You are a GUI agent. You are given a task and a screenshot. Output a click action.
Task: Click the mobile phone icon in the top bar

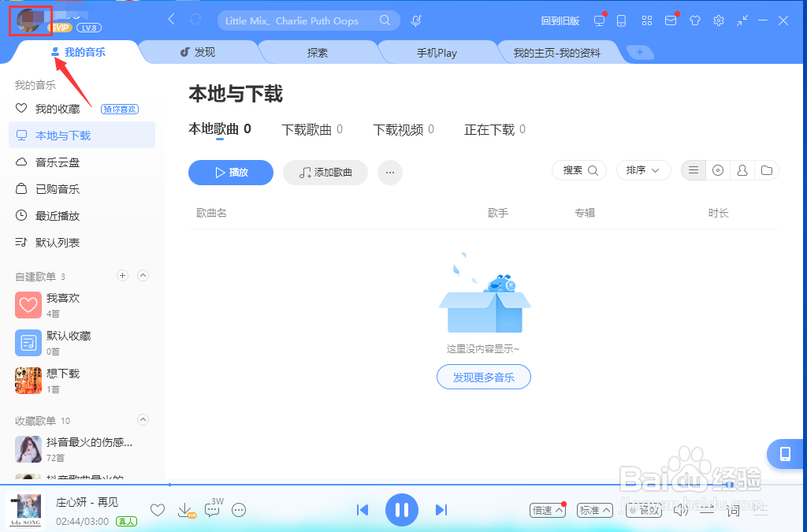621,20
